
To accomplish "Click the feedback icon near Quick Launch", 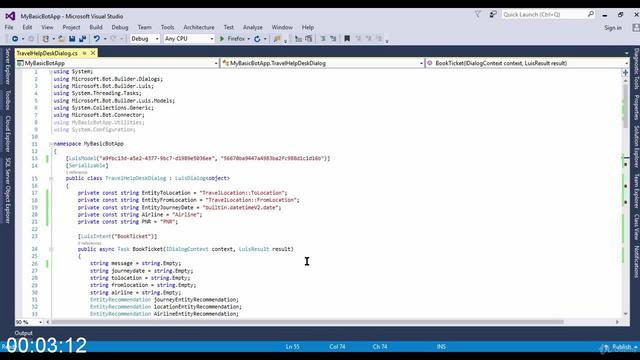I will (x=493, y=14).
